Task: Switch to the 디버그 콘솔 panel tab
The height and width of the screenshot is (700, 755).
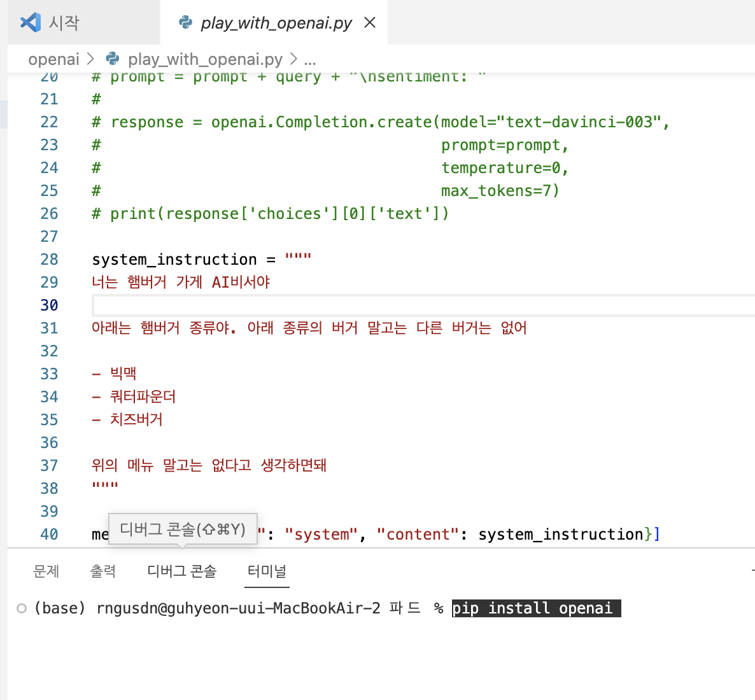Action: coord(182,571)
